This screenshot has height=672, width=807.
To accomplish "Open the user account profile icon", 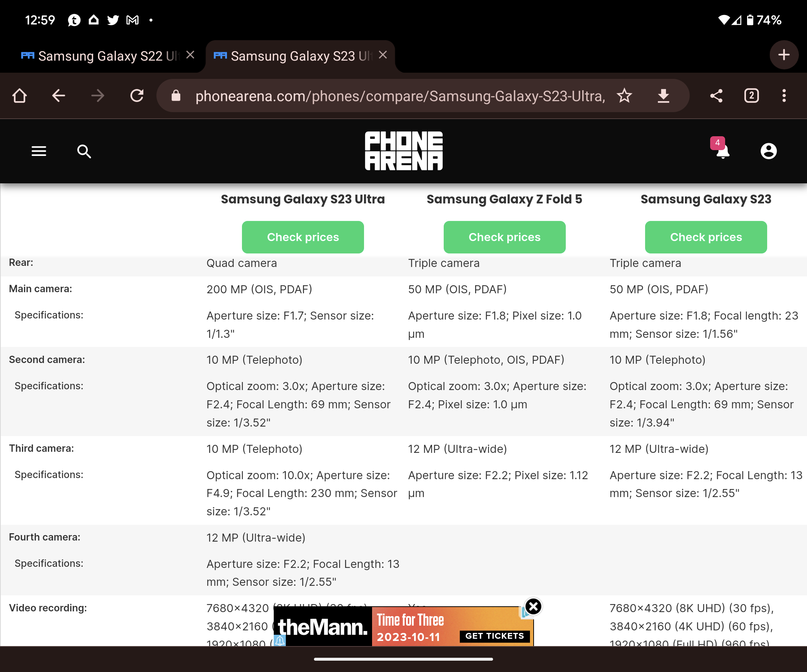I will tap(769, 151).
